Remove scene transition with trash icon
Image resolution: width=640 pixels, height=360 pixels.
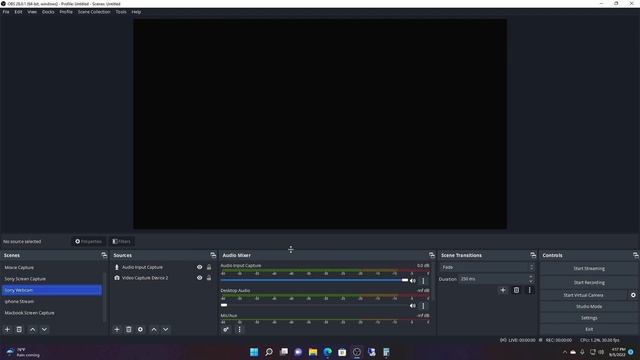click(x=516, y=290)
